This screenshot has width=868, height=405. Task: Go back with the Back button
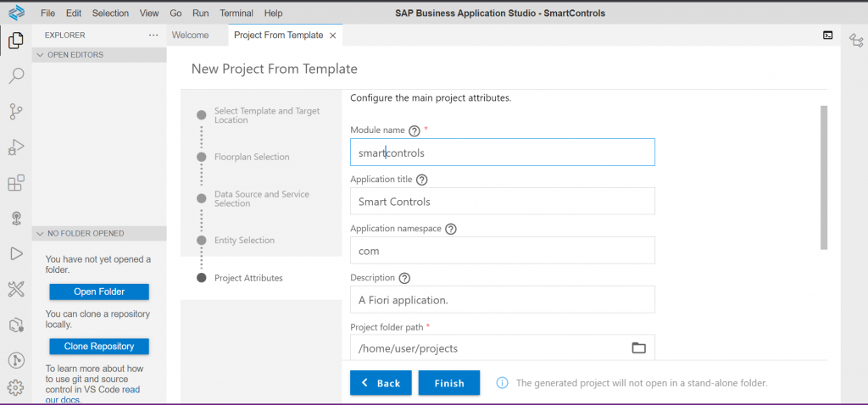pos(381,383)
